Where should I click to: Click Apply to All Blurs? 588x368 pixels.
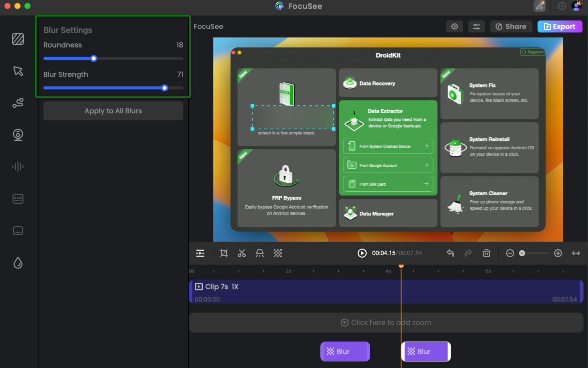click(x=113, y=111)
